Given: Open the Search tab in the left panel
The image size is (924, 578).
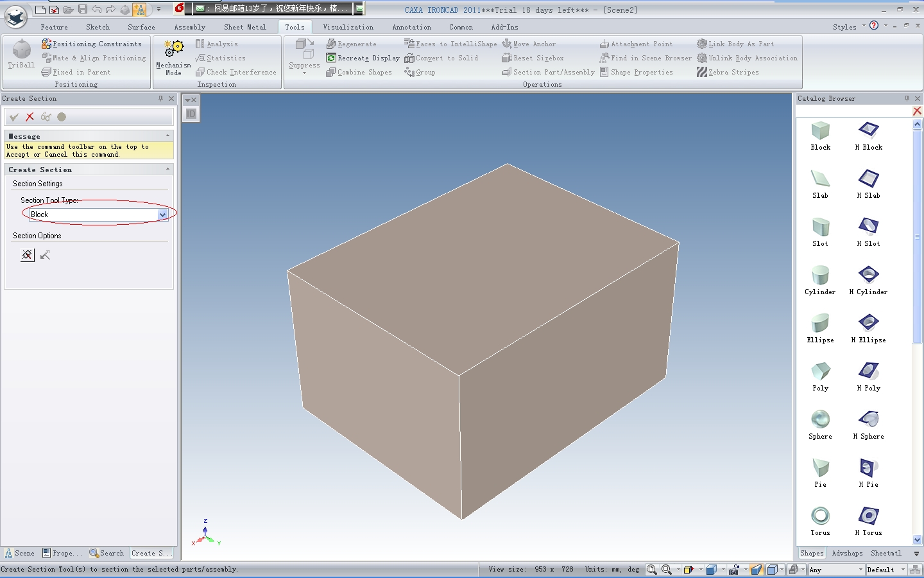Looking at the screenshot, I should (107, 553).
